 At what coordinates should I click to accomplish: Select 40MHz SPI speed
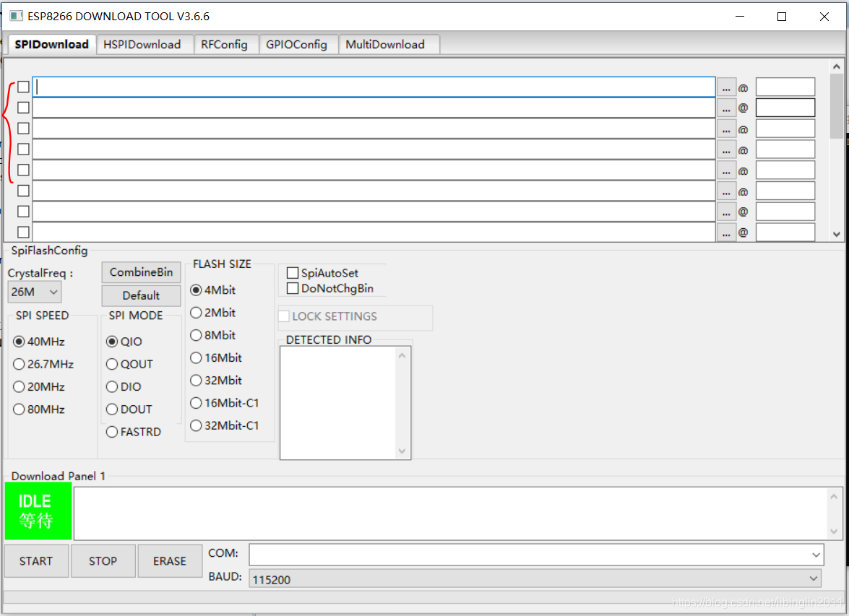point(39,342)
